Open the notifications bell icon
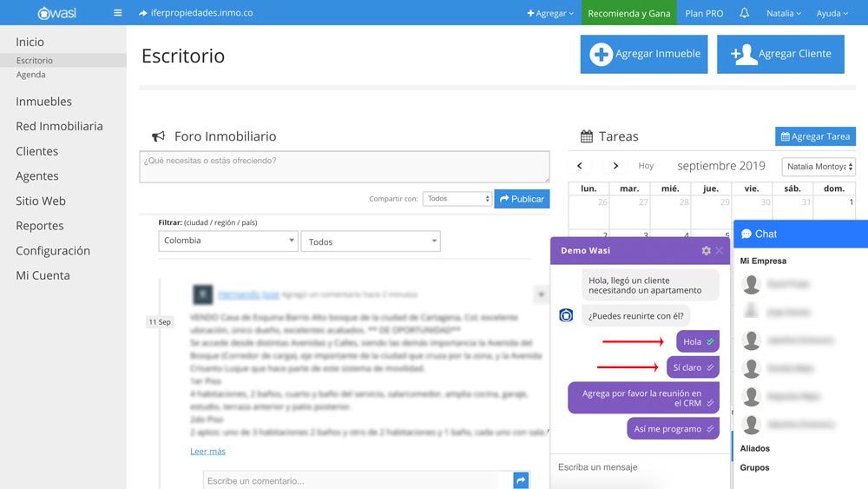Screen dimensions: 868x489 click(744, 13)
